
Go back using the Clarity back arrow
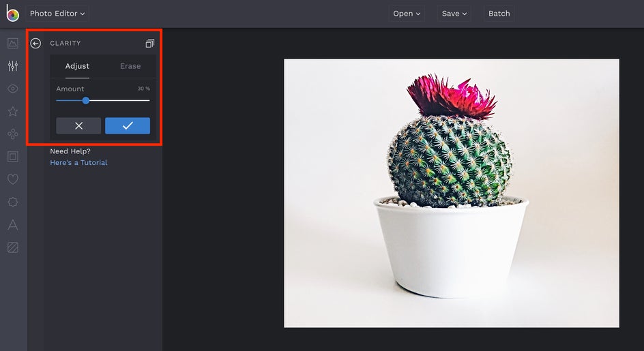click(x=35, y=43)
